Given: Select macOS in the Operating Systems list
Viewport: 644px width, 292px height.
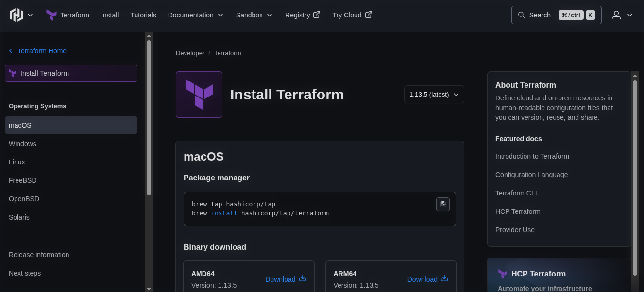Looking at the screenshot, I should [20, 125].
